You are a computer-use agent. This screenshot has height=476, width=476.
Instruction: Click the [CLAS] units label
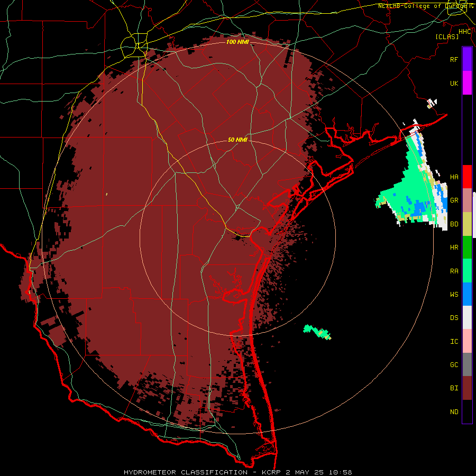pyautogui.click(x=447, y=37)
